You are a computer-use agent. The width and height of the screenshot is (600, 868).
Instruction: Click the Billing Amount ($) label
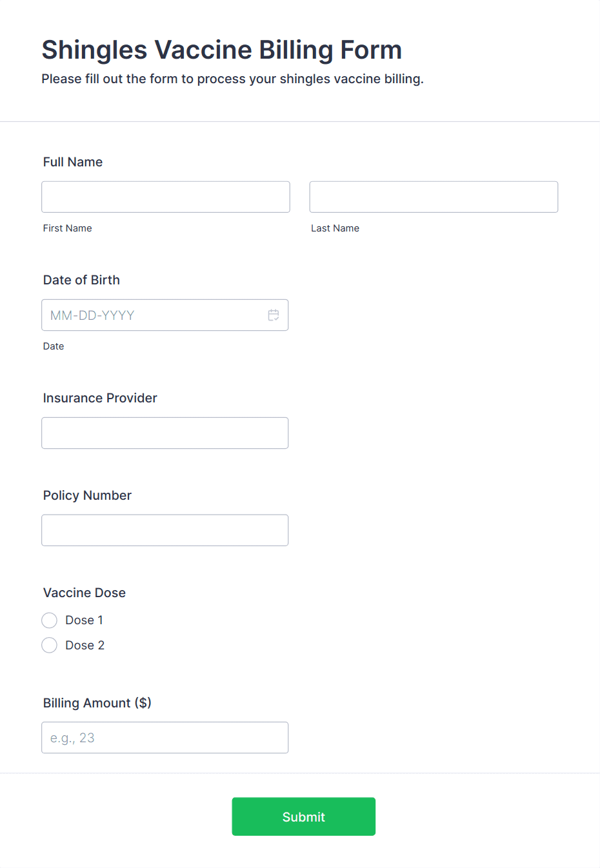click(97, 703)
